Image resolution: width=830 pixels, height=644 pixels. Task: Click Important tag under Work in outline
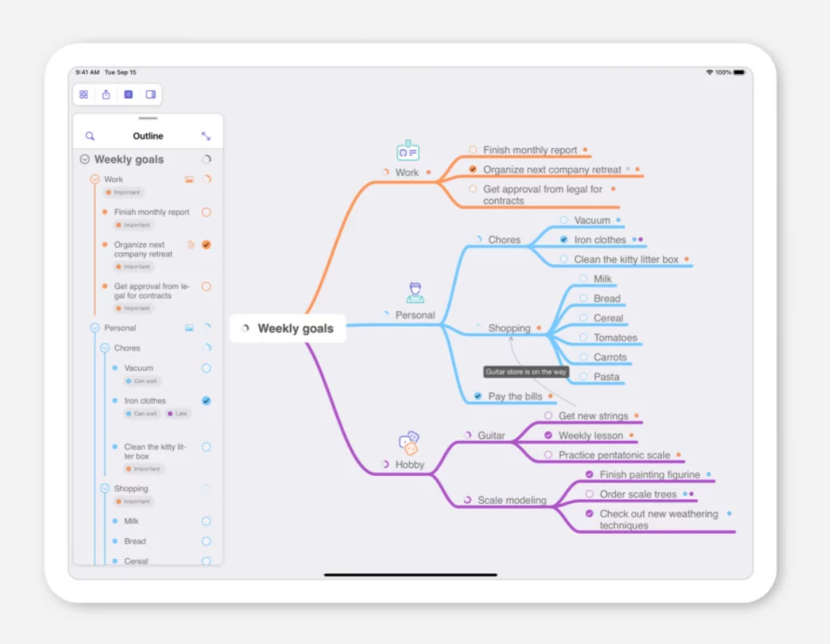pyautogui.click(x=124, y=192)
